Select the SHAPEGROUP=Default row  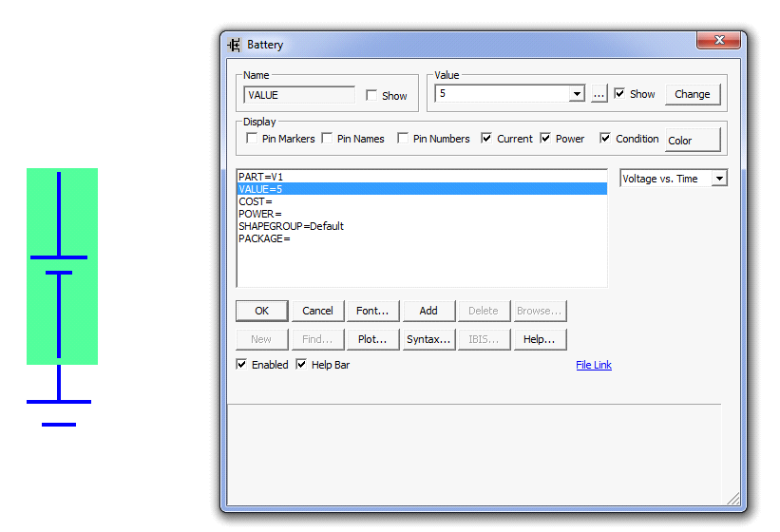point(422,226)
